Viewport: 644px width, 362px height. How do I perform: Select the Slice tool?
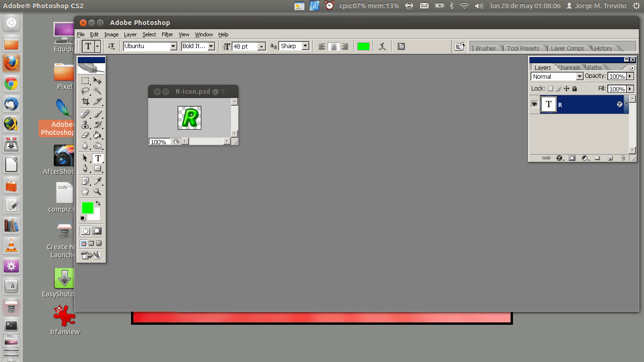pyautogui.click(x=98, y=101)
